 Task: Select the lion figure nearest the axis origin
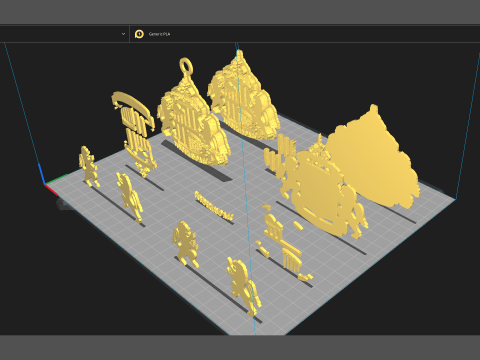click(88, 166)
